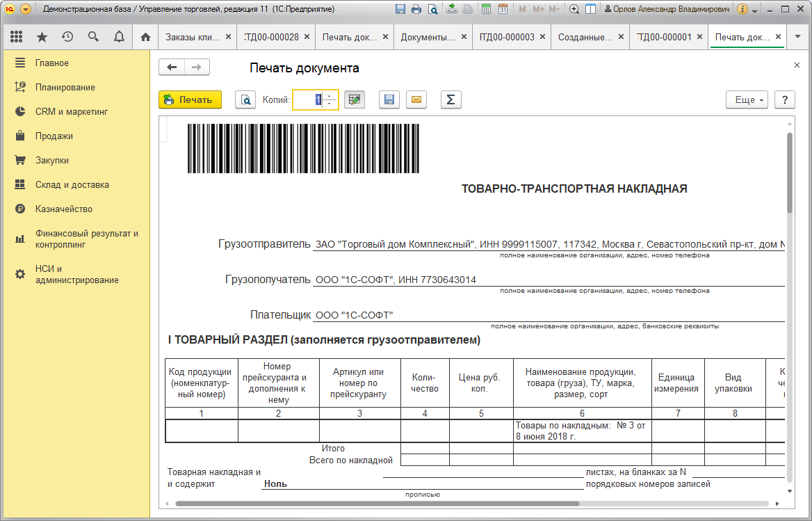Select the cell Товары по накладным: № 3
812x521 pixels.
pos(582,431)
